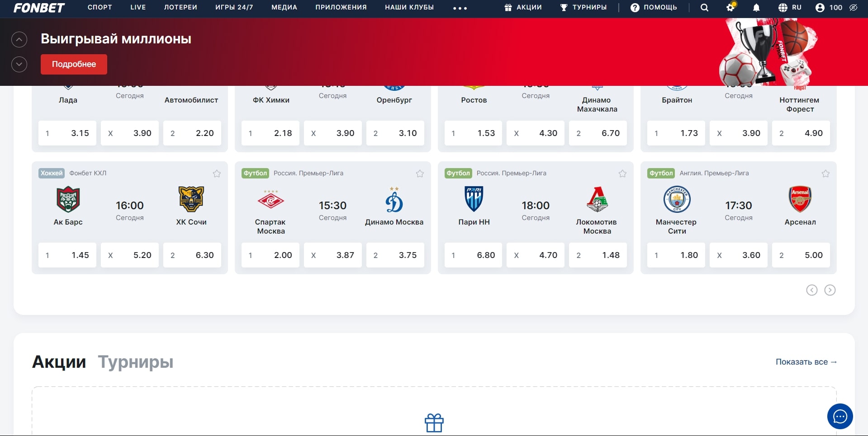The image size is (868, 436).
Task: Favorite the Спартак – Динамо Москва match
Action: 420,173
